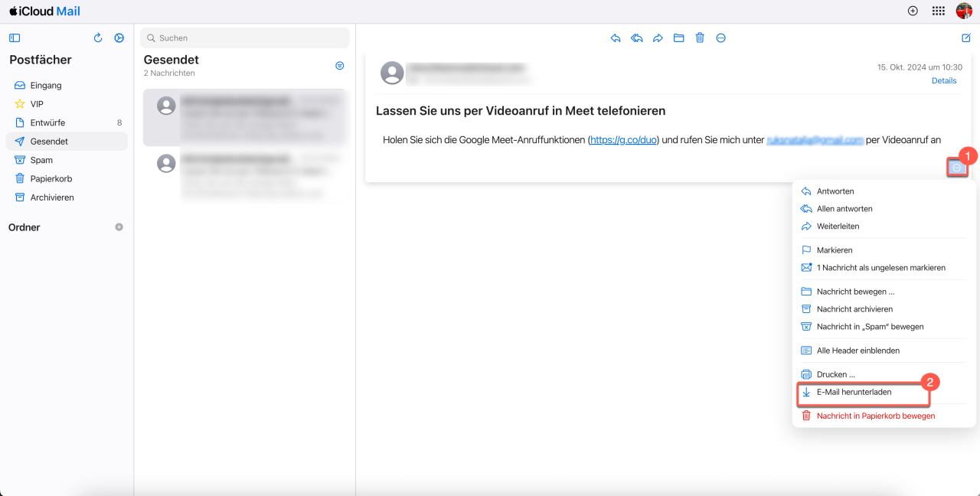Select the second sent message in list
This screenshot has width=980, height=496.
244,175
